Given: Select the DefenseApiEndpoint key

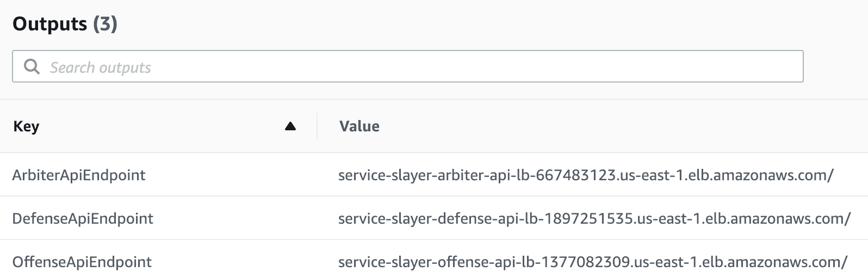Looking at the screenshot, I should (x=83, y=219).
